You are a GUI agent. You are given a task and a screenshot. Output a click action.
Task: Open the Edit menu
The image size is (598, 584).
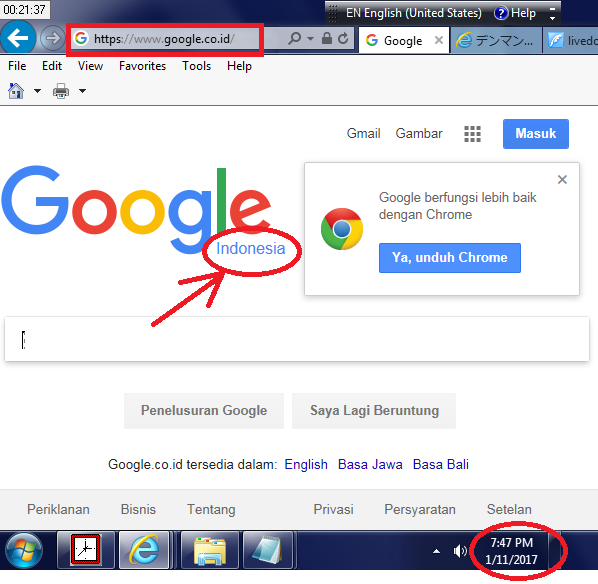pos(52,66)
